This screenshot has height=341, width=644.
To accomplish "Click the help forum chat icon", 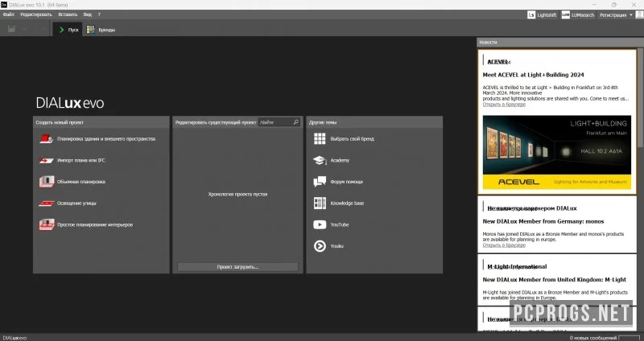I will click(320, 182).
